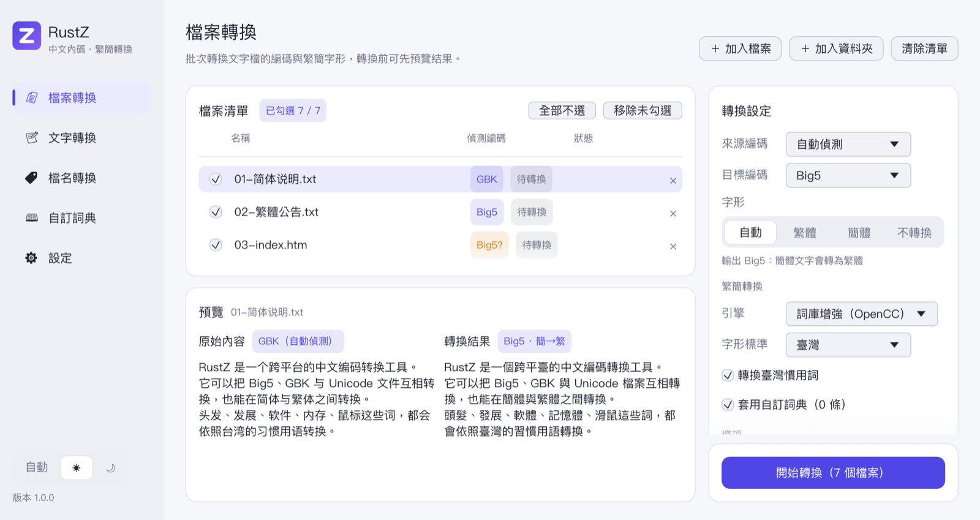The image size is (980, 520).
Task: Uncheck the 01-简体说明.txt file checkbox
Action: (216, 179)
